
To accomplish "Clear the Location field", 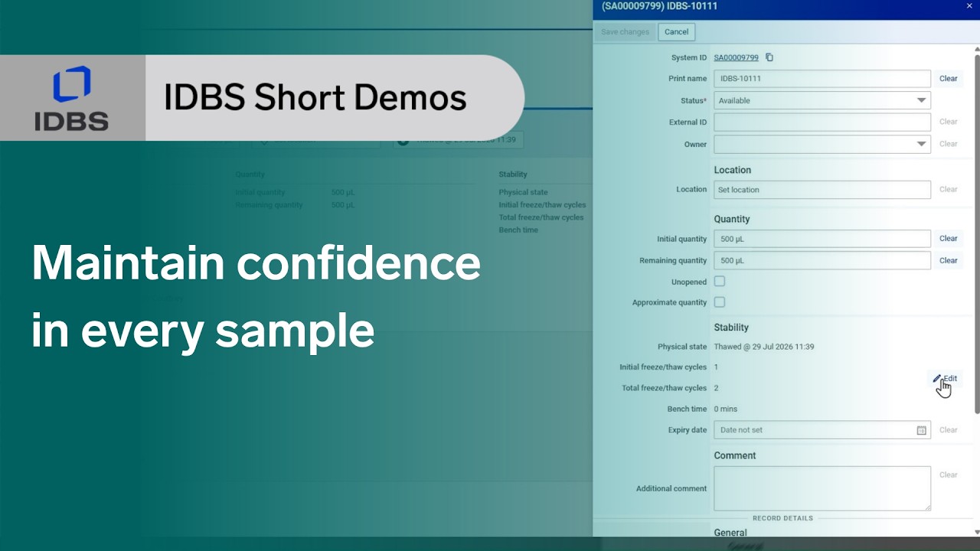I will pyautogui.click(x=948, y=190).
